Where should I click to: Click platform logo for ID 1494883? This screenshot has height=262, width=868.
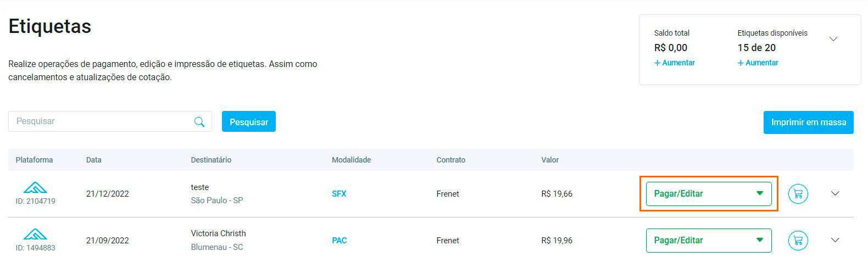click(35, 235)
